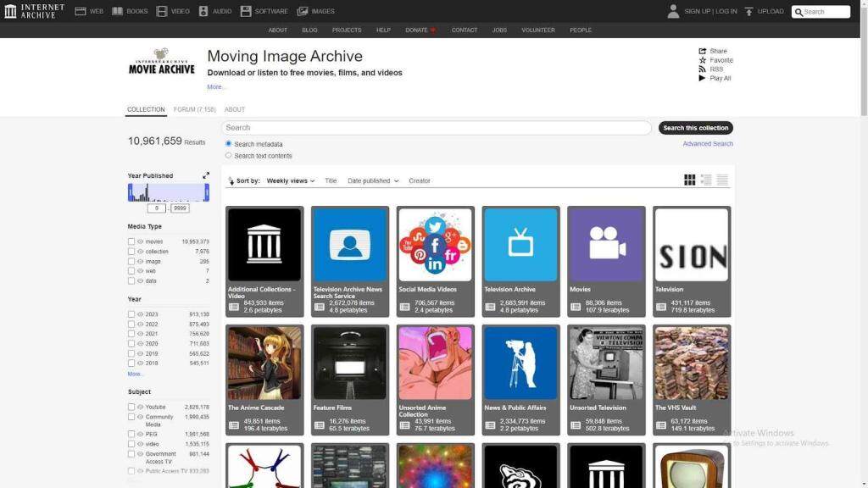
Task: Open the Date published sort dropdown
Action: 373,181
